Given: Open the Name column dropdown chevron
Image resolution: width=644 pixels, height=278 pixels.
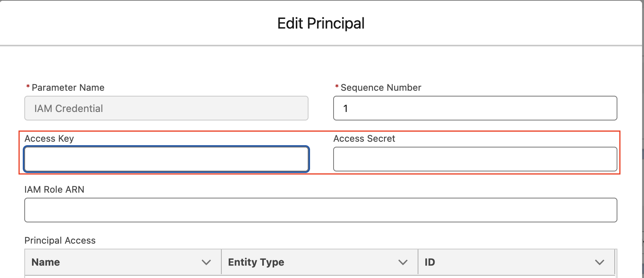Looking at the screenshot, I should pyautogui.click(x=206, y=263).
